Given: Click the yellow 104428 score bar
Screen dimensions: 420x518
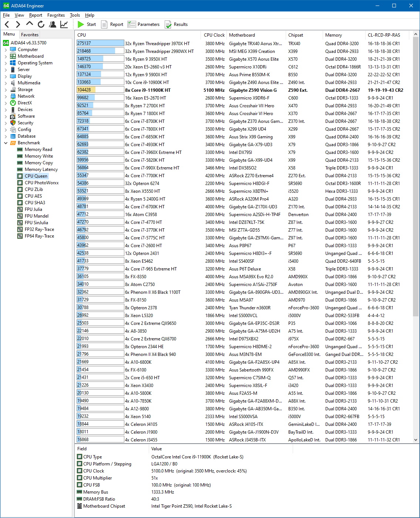Looking at the screenshot, I should [x=86, y=90].
